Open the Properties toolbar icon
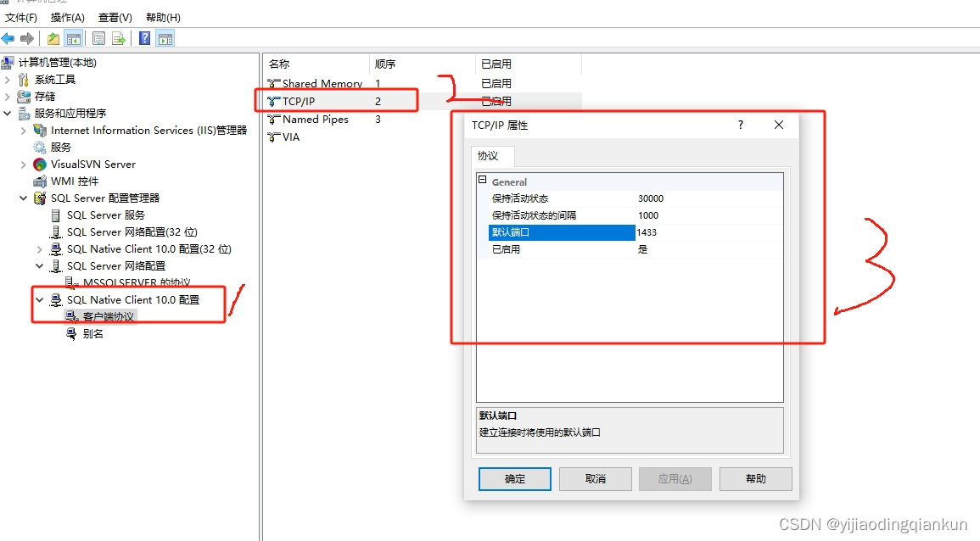This screenshot has height=541, width=980. 98,39
